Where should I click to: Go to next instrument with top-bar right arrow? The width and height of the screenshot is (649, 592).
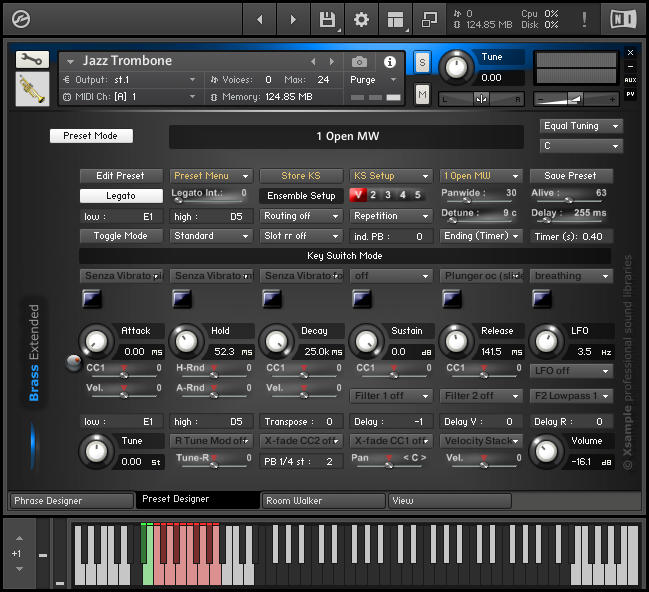(x=293, y=19)
